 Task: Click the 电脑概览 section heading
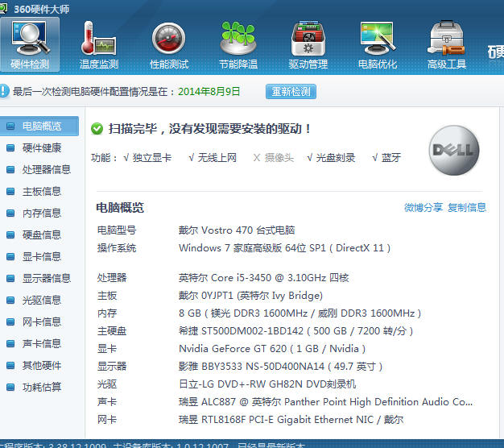click(120, 208)
